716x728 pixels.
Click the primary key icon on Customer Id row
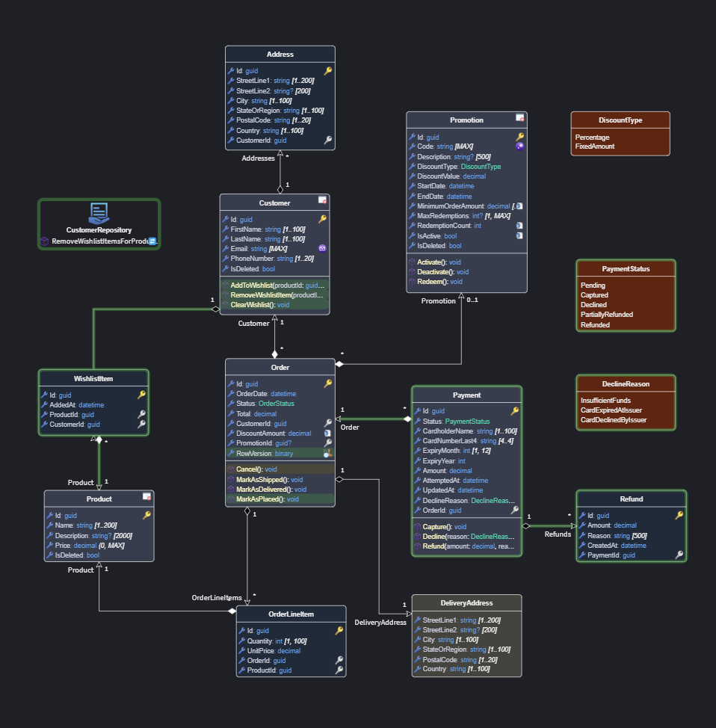[x=322, y=219]
